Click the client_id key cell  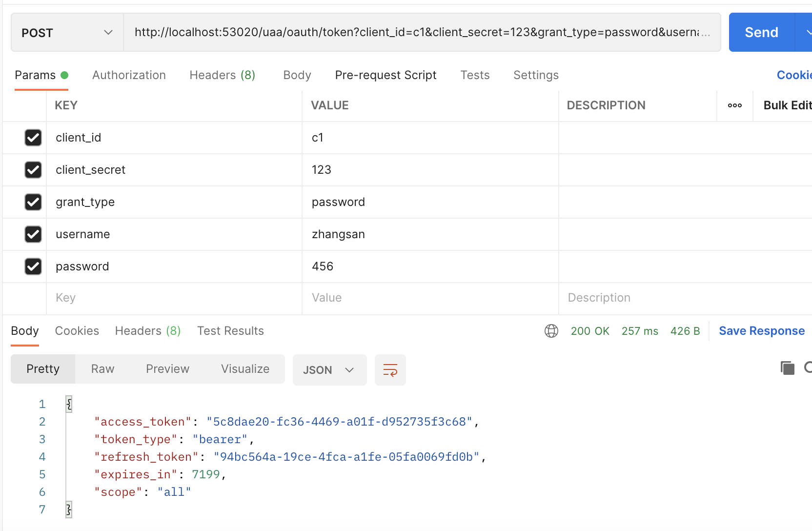click(174, 138)
